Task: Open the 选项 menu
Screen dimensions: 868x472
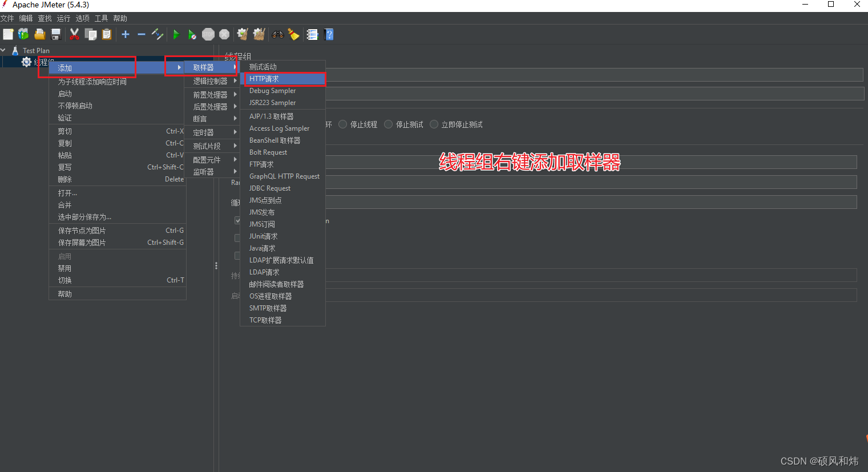Action: point(82,18)
